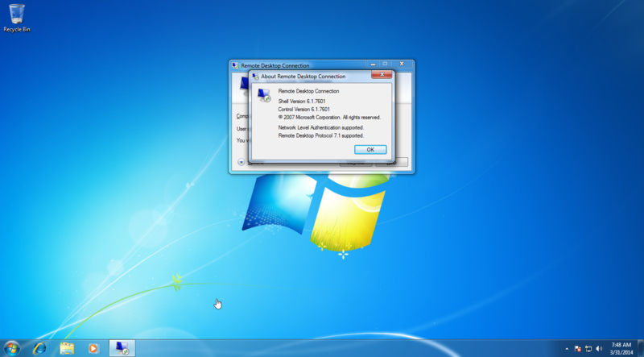Click the clock showing 7:48 AM
644x357 pixels.
pyautogui.click(x=621, y=348)
